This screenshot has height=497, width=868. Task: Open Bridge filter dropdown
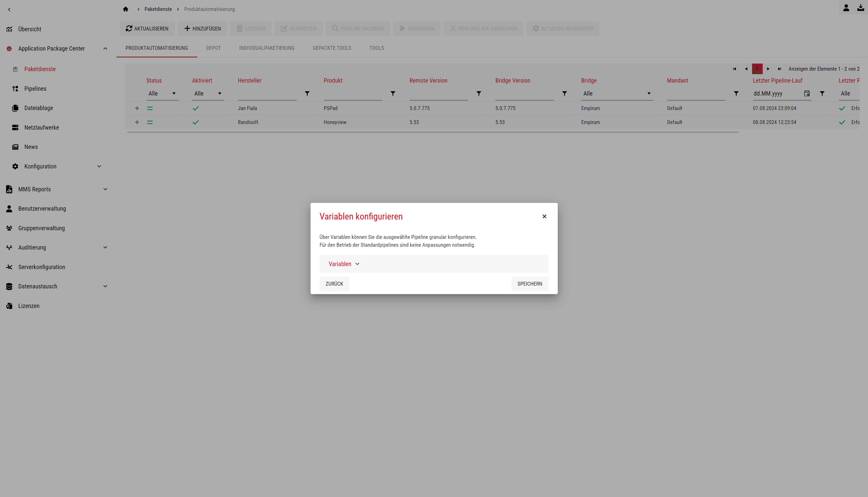[x=617, y=94]
